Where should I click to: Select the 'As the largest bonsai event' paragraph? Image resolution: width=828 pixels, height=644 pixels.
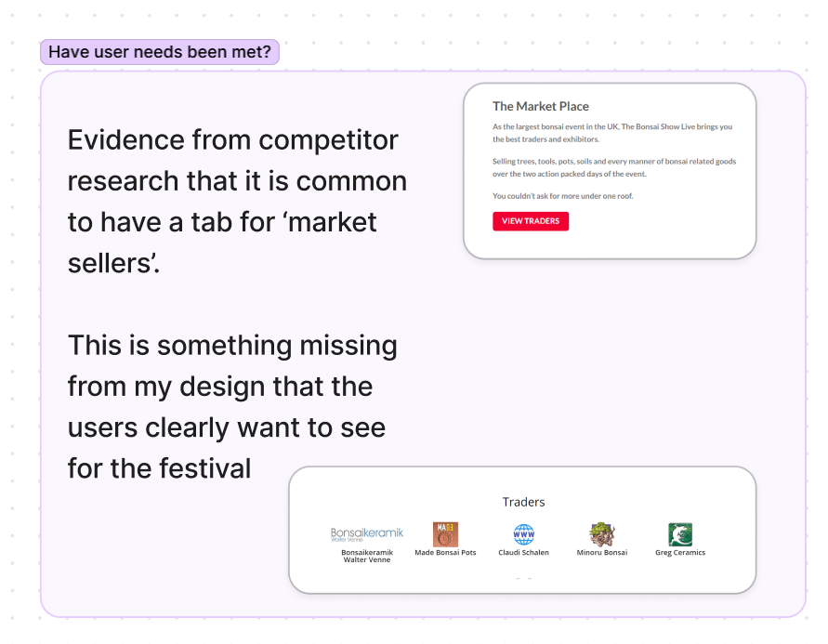pos(612,132)
